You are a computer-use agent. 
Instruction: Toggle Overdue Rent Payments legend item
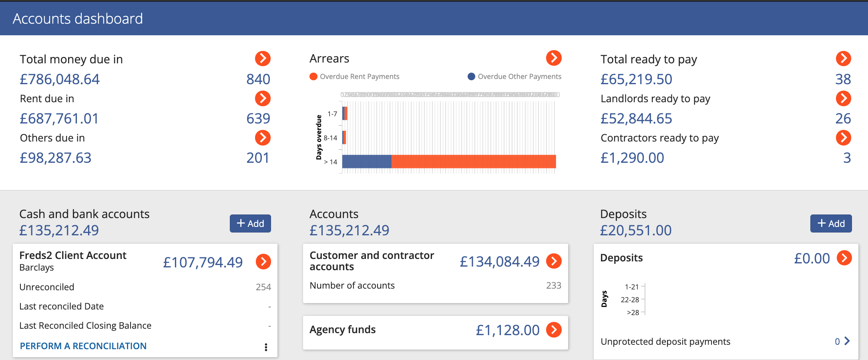point(355,77)
